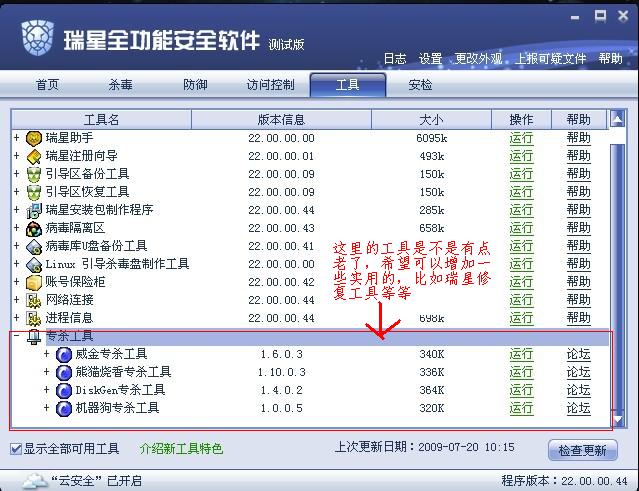
Task: Click the 病毒隔离区 icon
Action: pyautogui.click(x=34, y=228)
